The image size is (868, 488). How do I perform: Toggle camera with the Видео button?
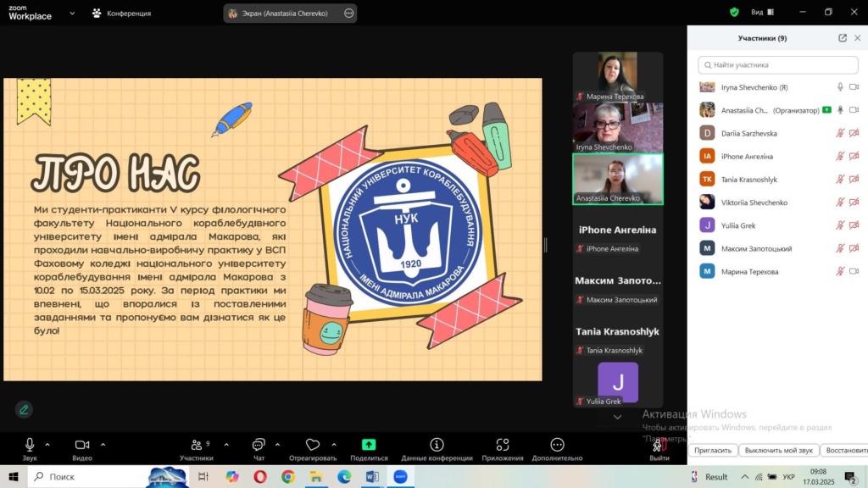pyautogui.click(x=82, y=449)
